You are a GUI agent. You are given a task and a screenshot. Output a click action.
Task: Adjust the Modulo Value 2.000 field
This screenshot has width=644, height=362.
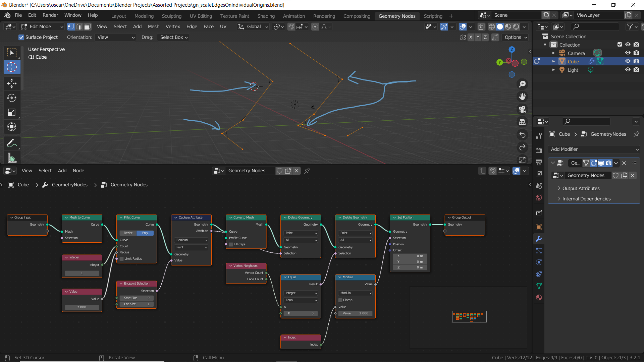356,313
